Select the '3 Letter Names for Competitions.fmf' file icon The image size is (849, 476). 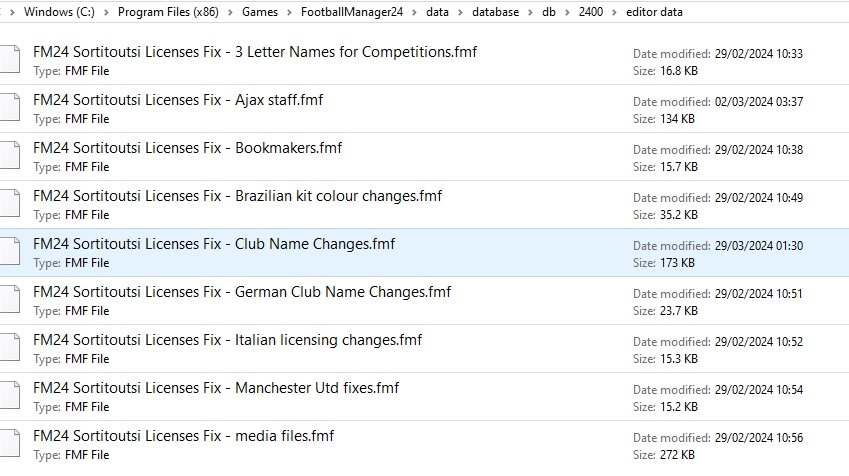point(10,60)
